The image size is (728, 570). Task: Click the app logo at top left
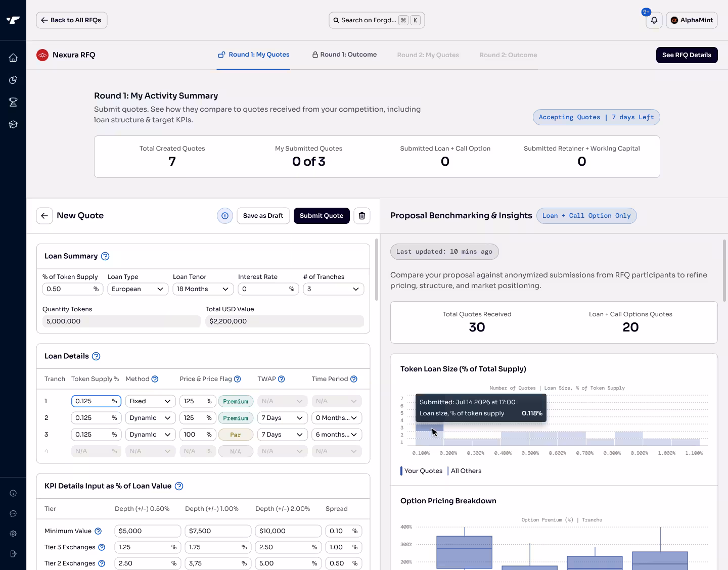point(13,20)
